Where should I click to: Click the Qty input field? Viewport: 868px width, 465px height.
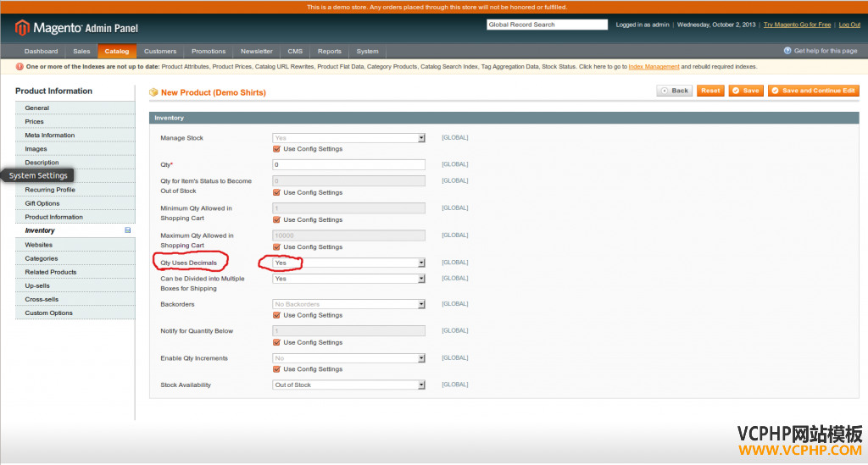[x=348, y=165]
